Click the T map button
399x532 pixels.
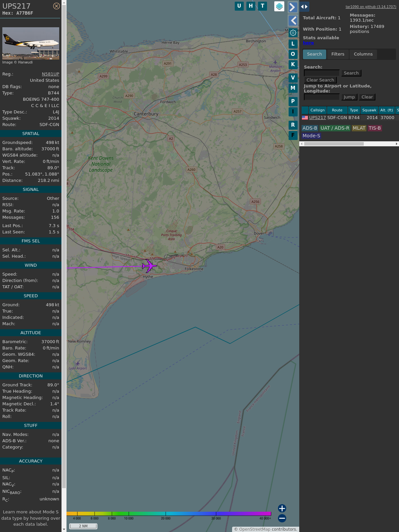pyautogui.click(x=263, y=6)
